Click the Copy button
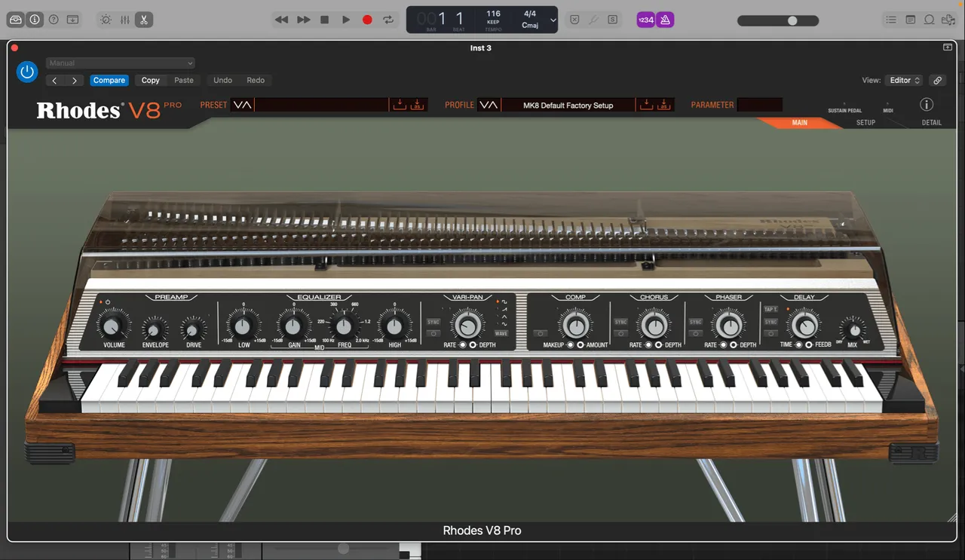The width and height of the screenshot is (965, 560). coord(151,81)
